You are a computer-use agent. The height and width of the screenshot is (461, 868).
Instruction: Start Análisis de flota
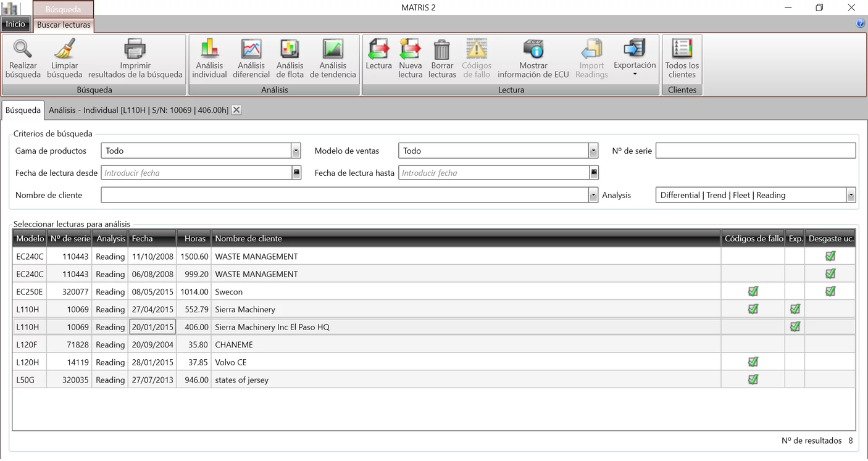click(x=290, y=49)
